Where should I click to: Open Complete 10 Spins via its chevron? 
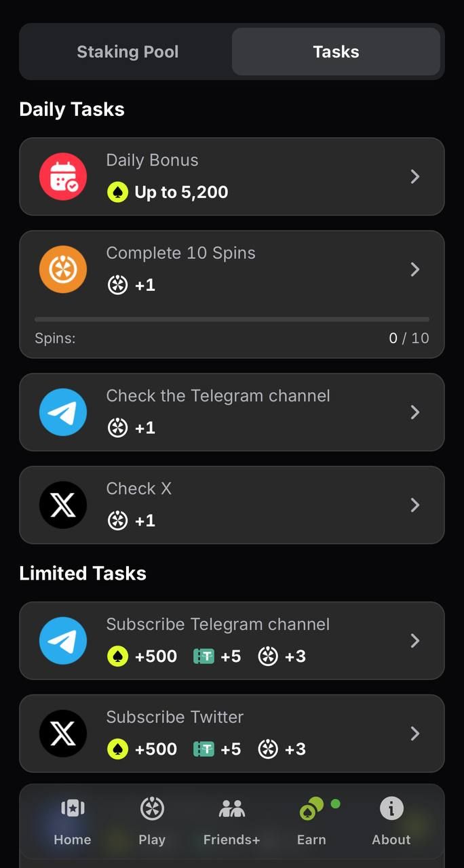[x=415, y=269]
